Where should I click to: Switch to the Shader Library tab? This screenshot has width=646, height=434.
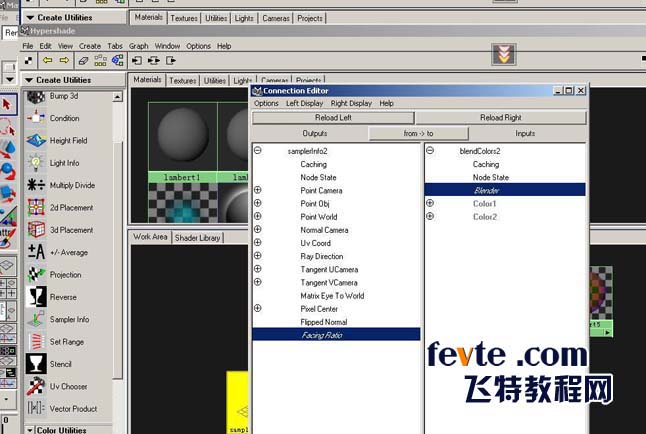click(x=197, y=238)
